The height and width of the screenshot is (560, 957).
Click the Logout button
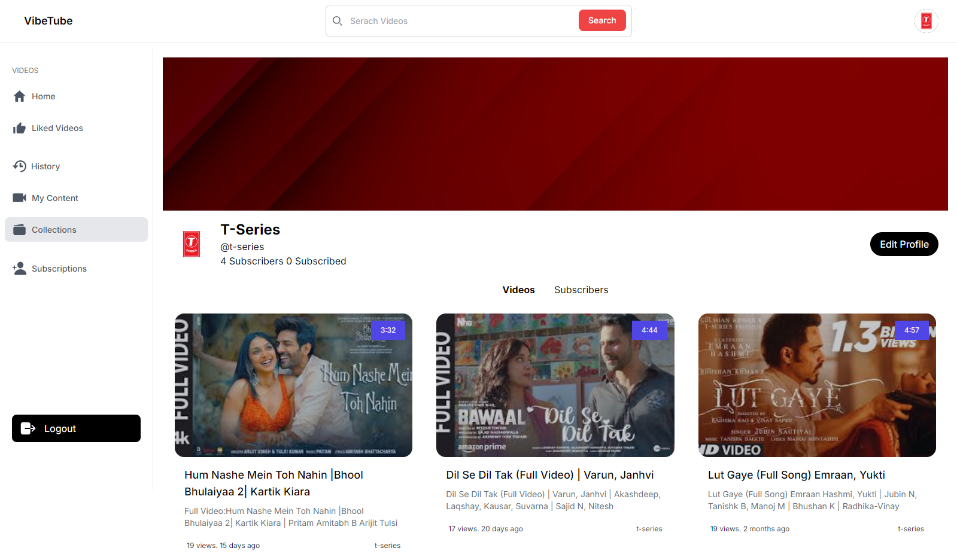(76, 428)
